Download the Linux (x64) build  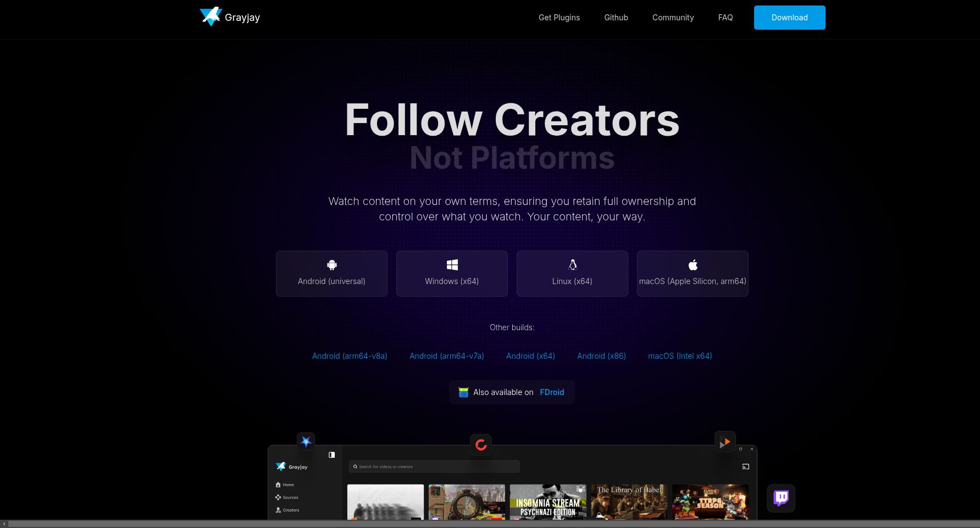coord(572,274)
